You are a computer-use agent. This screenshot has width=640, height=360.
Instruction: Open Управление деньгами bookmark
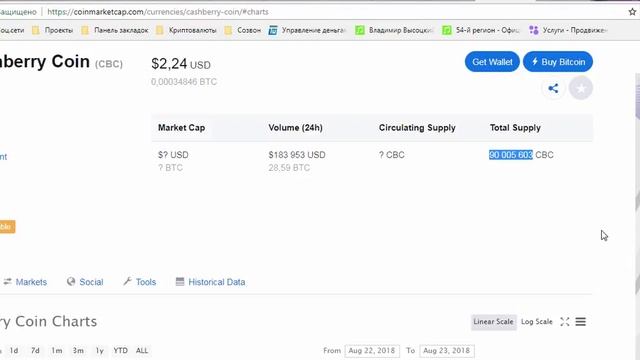(x=307, y=30)
